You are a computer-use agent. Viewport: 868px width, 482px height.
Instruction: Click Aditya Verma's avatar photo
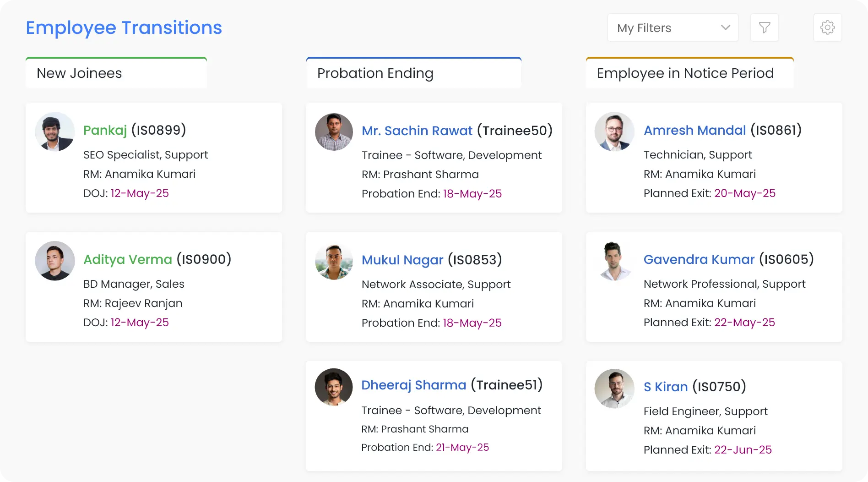click(55, 261)
